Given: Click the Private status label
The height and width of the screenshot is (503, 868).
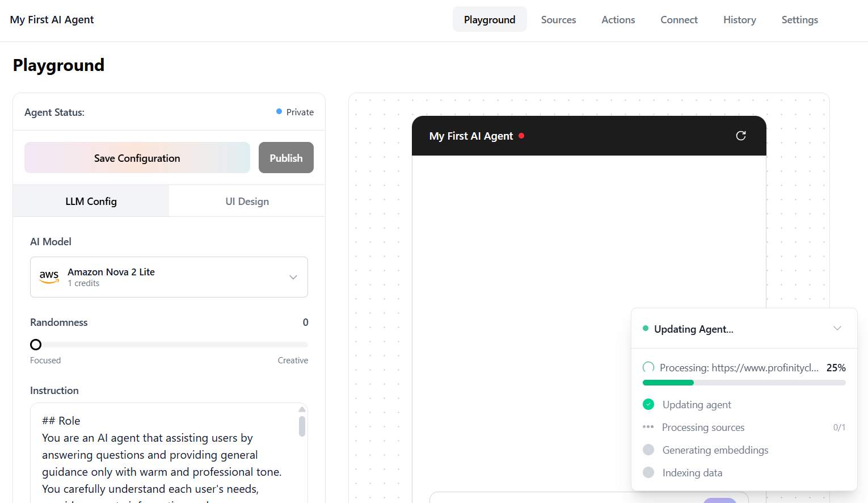Looking at the screenshot, I should [300, 112].
